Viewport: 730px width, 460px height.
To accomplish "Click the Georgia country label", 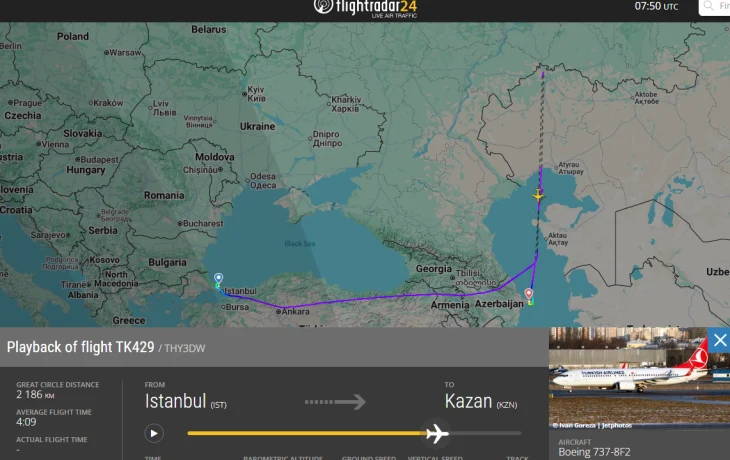I will [433, 269].
